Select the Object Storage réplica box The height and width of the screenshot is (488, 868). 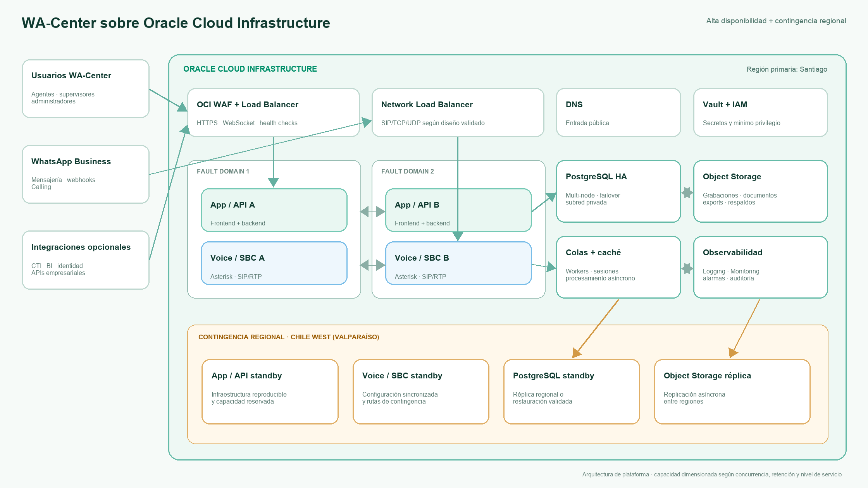click(x=732, y=392)
